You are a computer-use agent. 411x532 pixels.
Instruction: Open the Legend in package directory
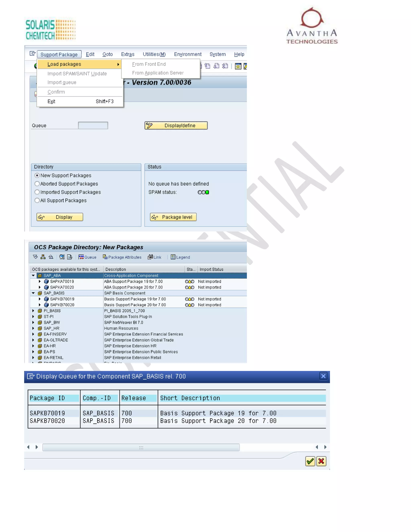pyautogui.click(x=180, y=257)
